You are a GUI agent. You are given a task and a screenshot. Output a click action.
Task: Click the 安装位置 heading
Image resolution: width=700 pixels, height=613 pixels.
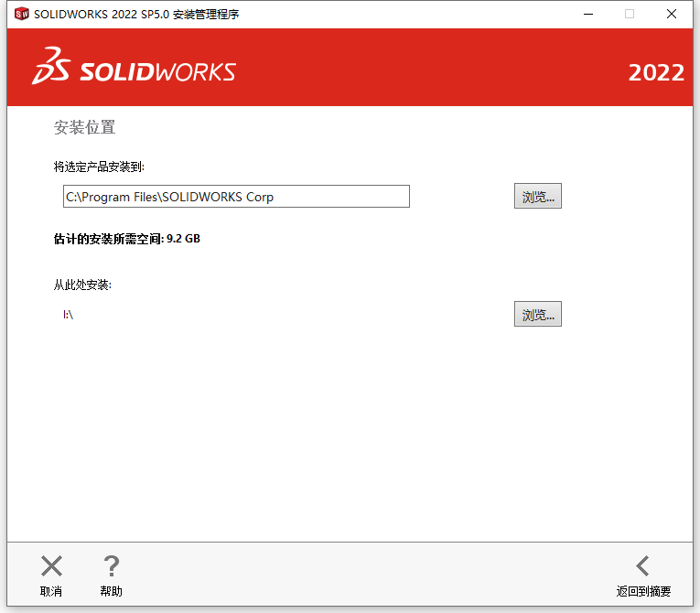coord(84,128)
